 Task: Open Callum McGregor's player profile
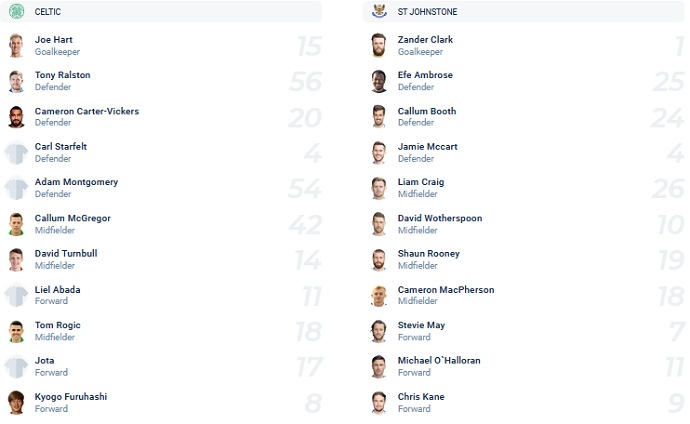[x=72, y=218]
